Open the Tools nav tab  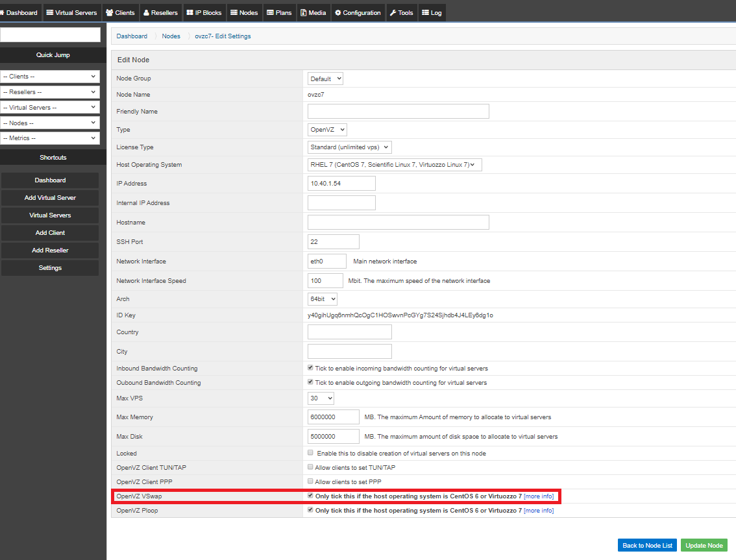[x=402, y=13]
